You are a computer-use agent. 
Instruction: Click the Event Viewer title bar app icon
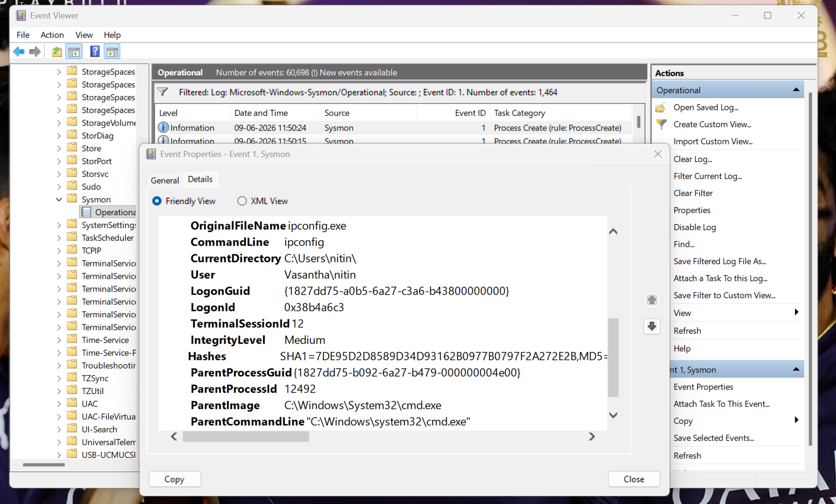(21, 16)
